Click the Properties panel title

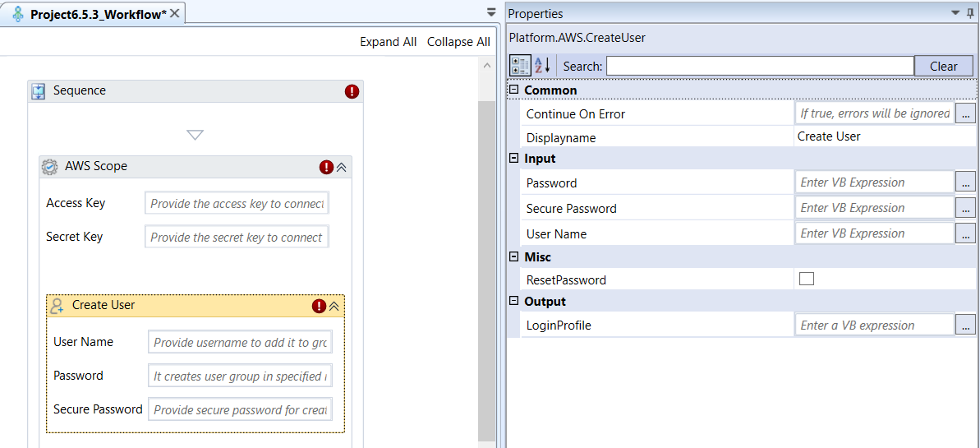tap(536, 14)
